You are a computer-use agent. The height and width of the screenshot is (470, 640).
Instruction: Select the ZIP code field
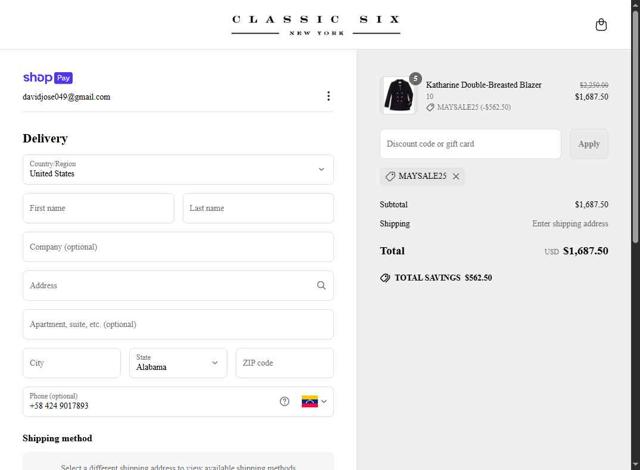(x=284, y=363)
